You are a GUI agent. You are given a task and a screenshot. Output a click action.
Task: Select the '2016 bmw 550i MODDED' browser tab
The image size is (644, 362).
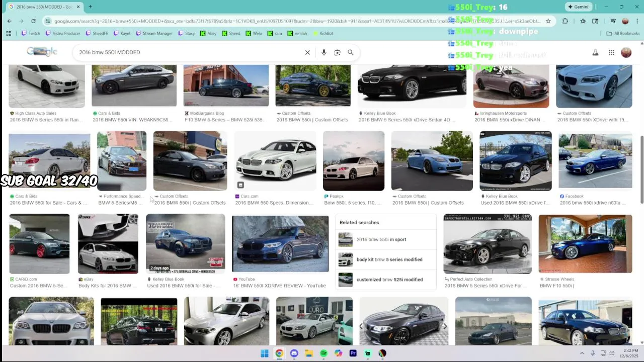pos(44,7)
